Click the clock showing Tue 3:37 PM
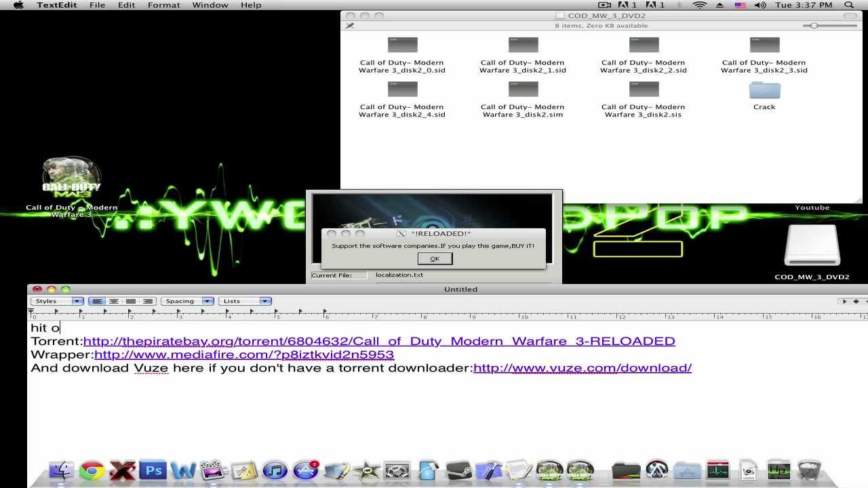 coord(804,5)
